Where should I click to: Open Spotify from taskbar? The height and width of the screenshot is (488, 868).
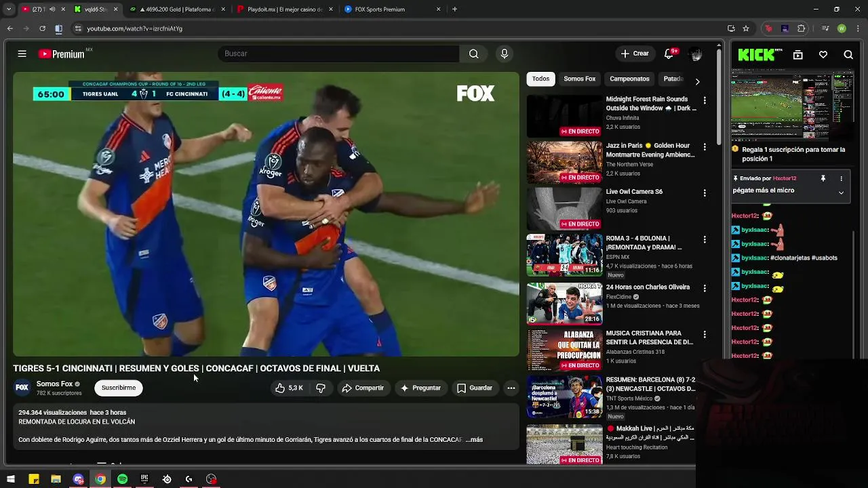tap(122, 479)
